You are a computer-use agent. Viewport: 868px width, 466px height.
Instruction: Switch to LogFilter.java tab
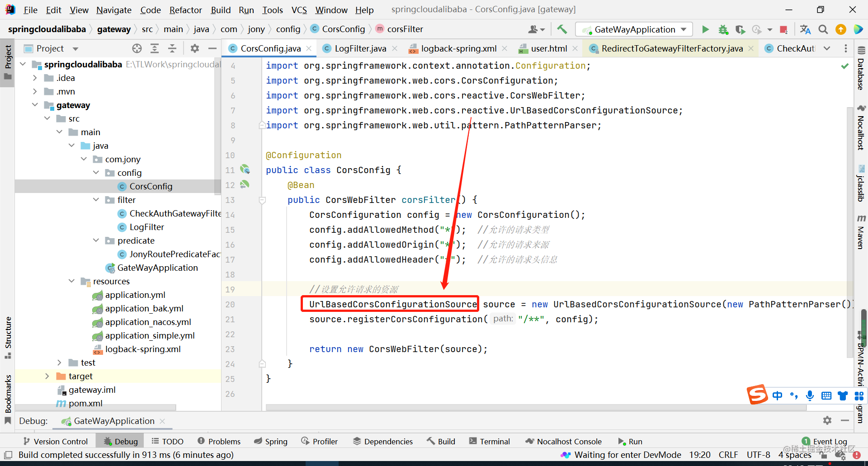click(x=360, y=48)
